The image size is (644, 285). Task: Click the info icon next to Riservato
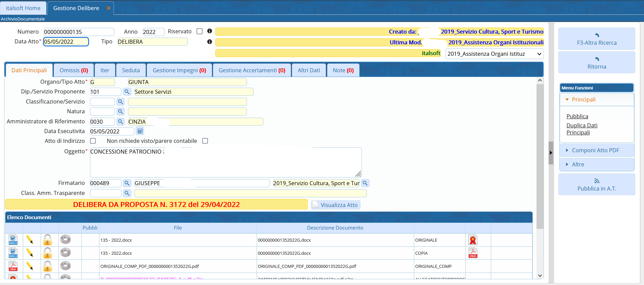coord(210,31)
